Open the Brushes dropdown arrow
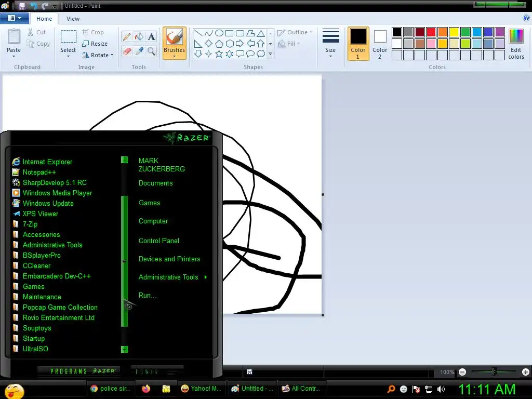 pyautogui.click(x=174, y=56)
